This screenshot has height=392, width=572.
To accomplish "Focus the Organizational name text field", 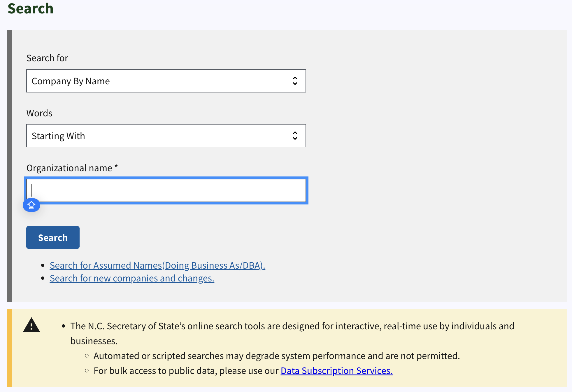I will point(166,190).
